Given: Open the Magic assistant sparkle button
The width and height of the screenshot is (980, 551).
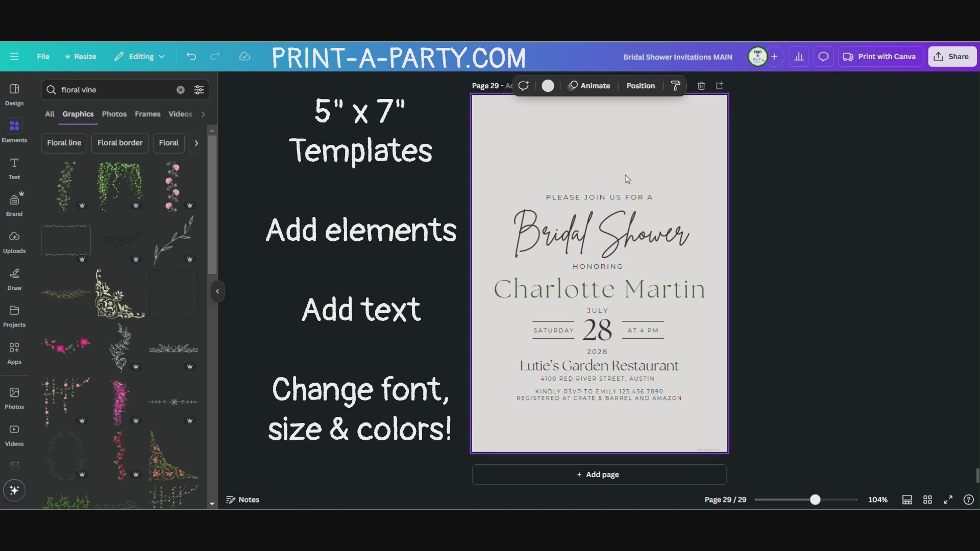Looking at the screenshot, I should (x=14, y=490).
